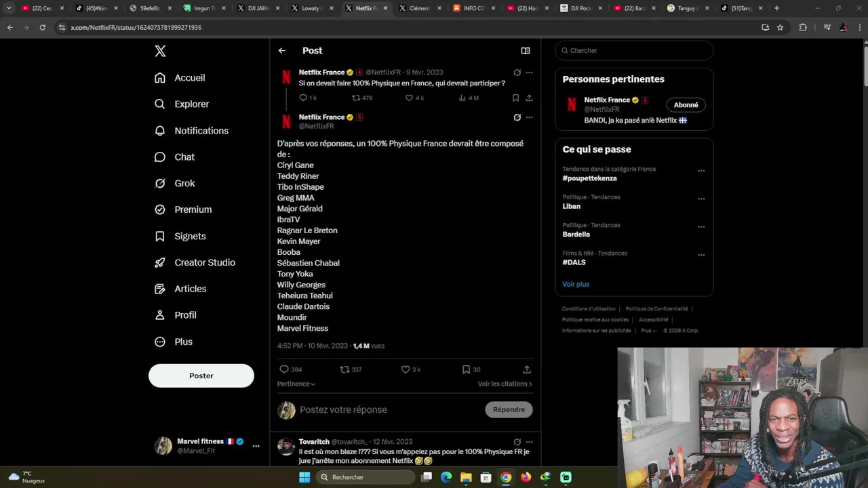Screen dimensions: 868x488
Task: Open more options on main post
Action: click(x=530, y=117)
